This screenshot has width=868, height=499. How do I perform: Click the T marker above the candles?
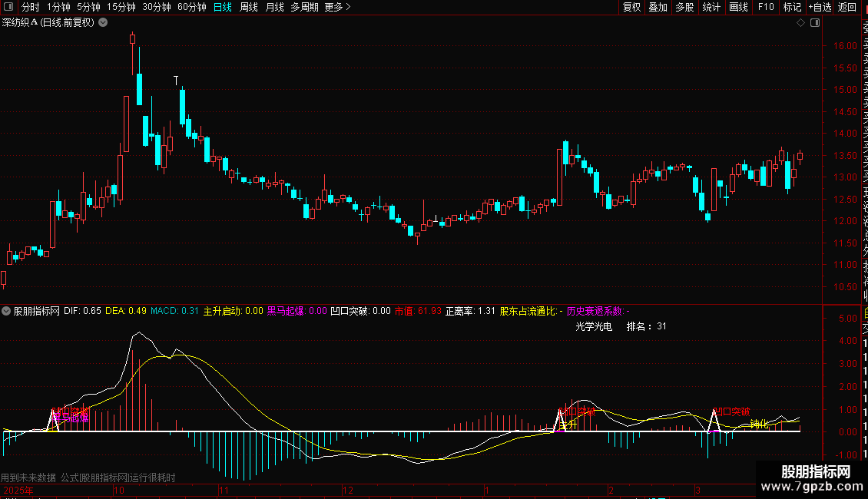click(176, 81)
